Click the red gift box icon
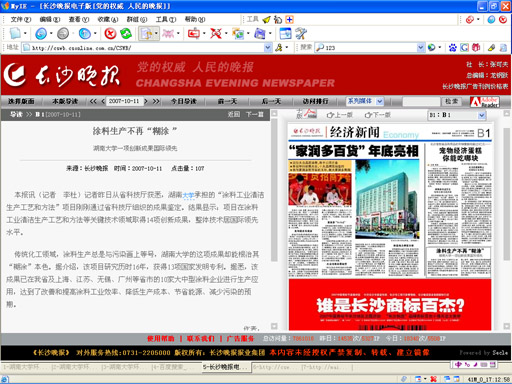This screenshot has width=512, height=384. [x=476, y=48]
